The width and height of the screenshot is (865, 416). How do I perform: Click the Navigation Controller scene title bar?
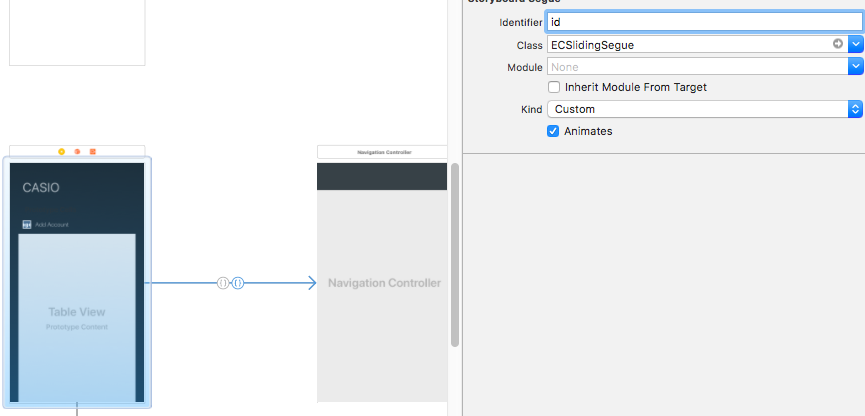coord(382,152)
